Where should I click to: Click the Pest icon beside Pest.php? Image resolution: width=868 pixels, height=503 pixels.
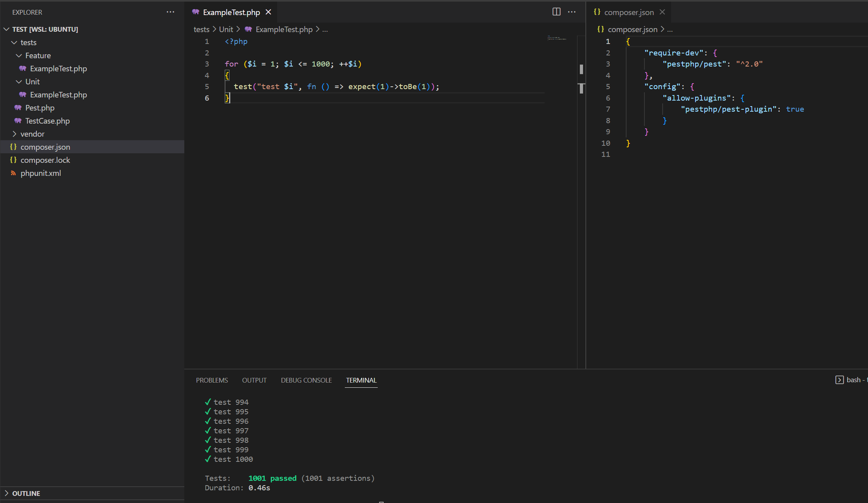[x=17, y=107]
